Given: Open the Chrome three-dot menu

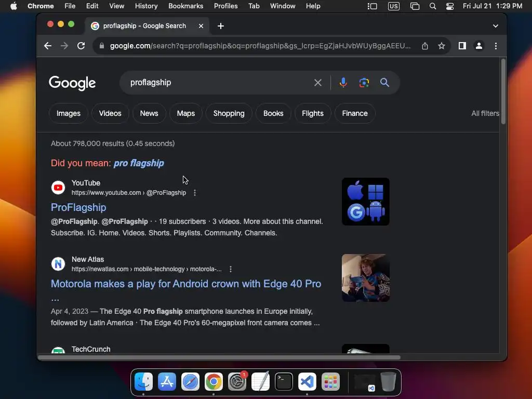Looking at the screenshot, I should (x=496, y=46).
